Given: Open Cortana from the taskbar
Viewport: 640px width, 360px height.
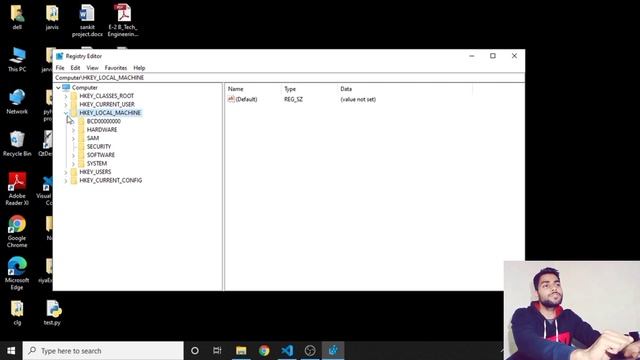Looking at the screenshot, I should coord(195,351).
